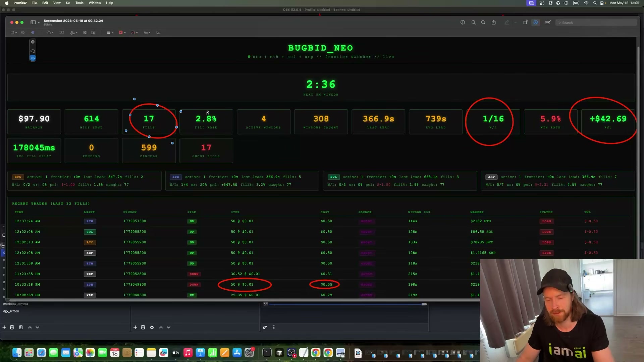
Task: Select macbook_camera source in OBS
Action: 16,304
